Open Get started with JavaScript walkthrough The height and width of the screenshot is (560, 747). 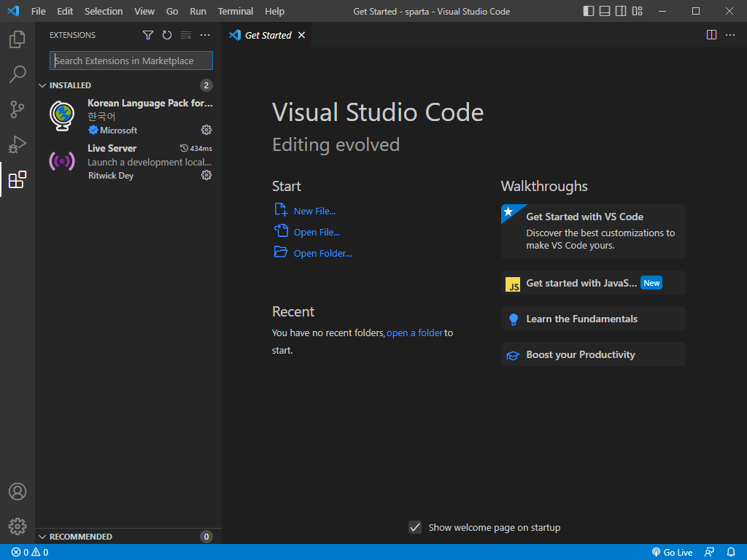[593, 283]
